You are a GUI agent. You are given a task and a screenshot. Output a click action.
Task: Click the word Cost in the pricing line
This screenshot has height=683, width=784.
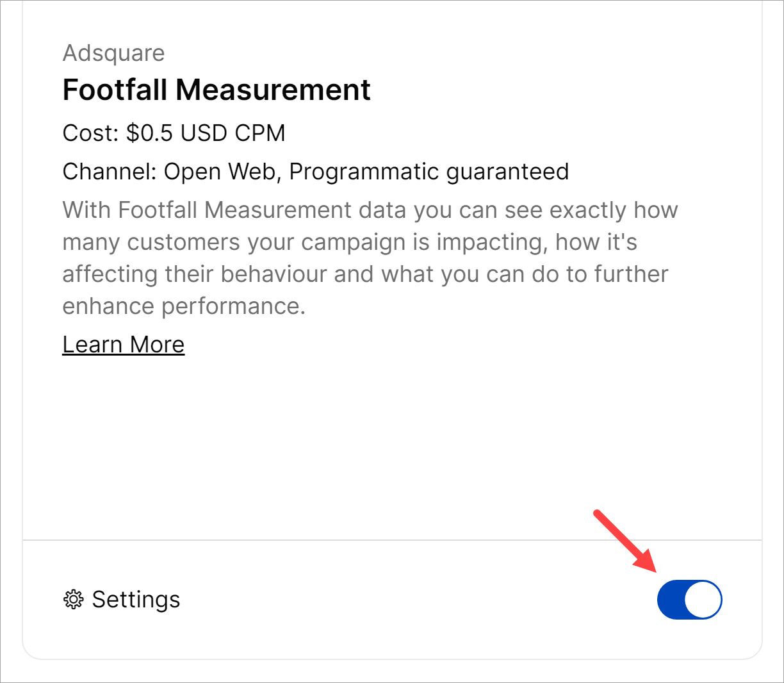point(90,133)
